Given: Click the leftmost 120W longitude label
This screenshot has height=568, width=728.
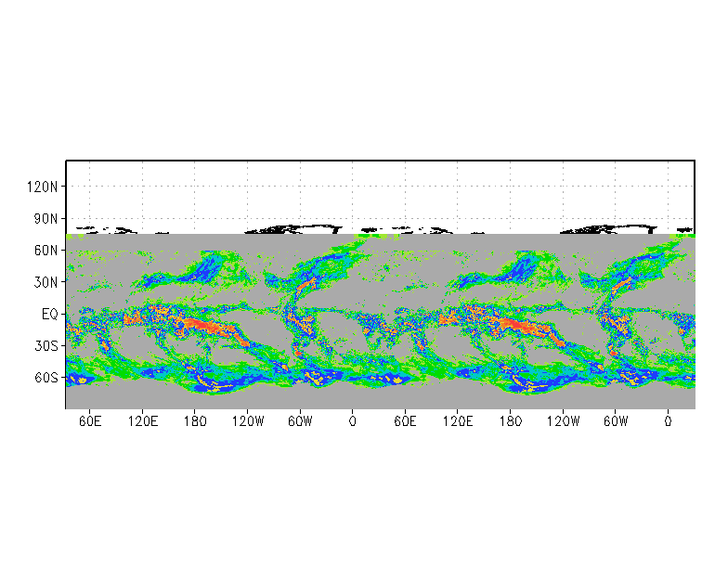Looking at the screenshot, I should click(x=247, y=421).
